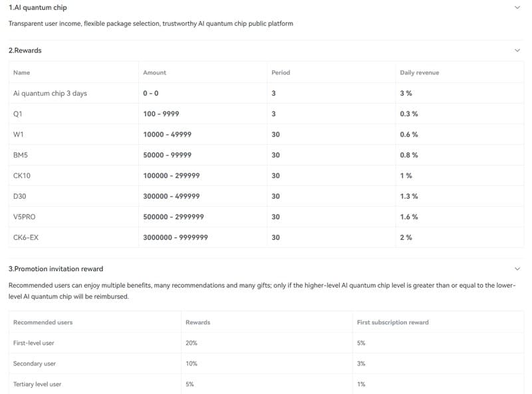Image resolution: width=532 pixels, height=394 pixels.
Task: Click Ai quantum chip 3 days row
Action: pos(267,93)
